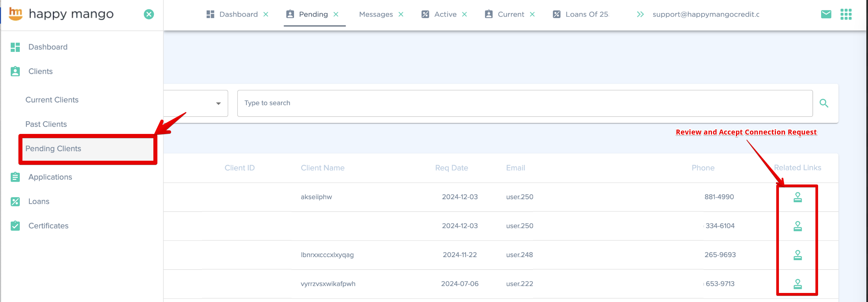Click review icon for akseiiphw row
Viewport: 868px width, 302px height.
tap(797, 197)
